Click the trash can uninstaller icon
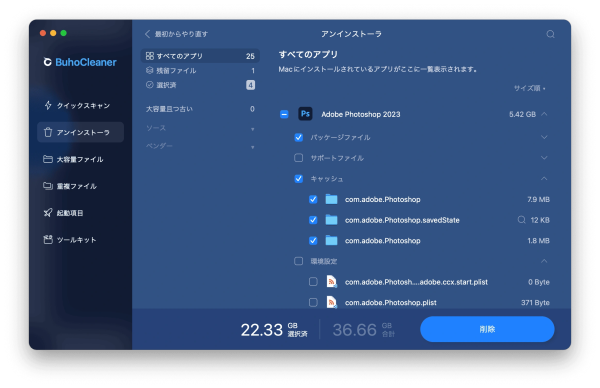 (x=48, y=132)
